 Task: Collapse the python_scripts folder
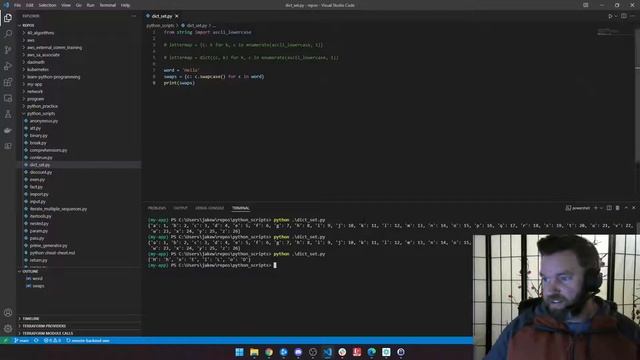point(41,113)
